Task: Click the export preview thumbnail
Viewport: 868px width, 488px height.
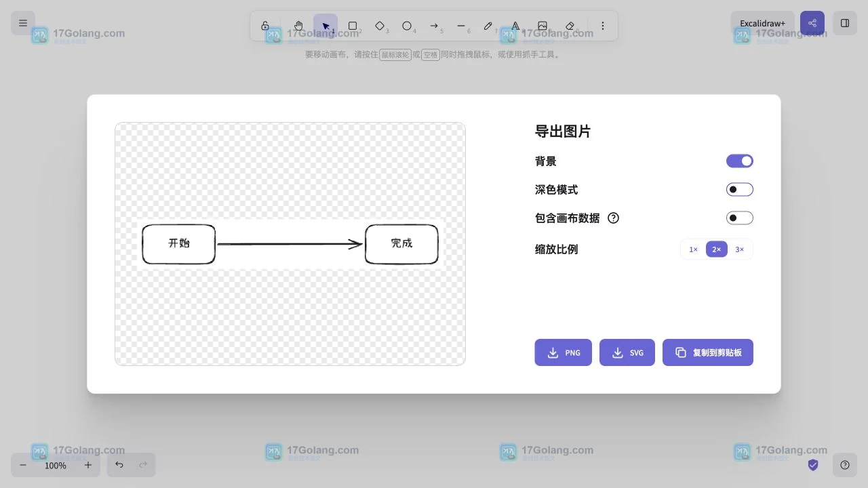Action: 290,244
